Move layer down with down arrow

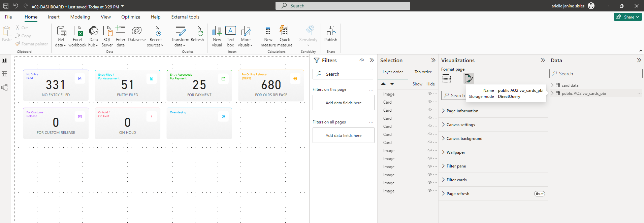click(392, 84)
